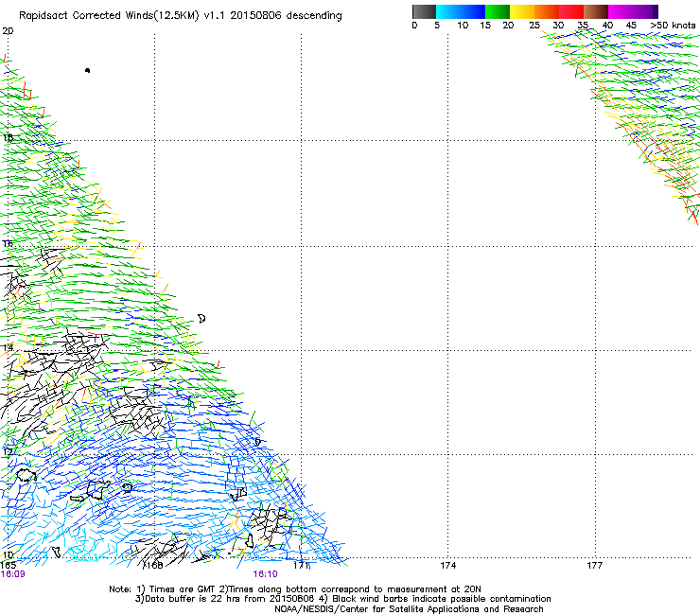Click the Rapidscat Corrected Winds title text
The height and width of the screenshot is (615, 700).
click(181, 16)
